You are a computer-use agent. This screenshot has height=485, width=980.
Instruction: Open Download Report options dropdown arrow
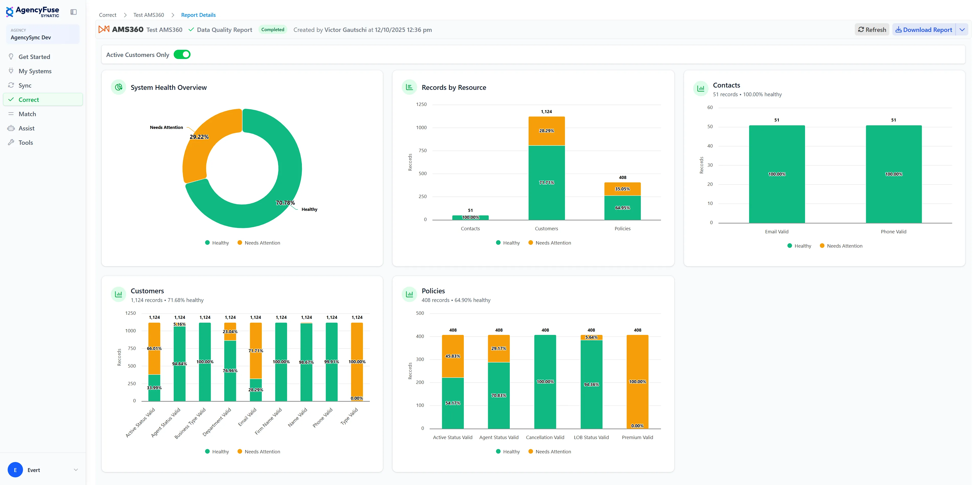(962, 30)
